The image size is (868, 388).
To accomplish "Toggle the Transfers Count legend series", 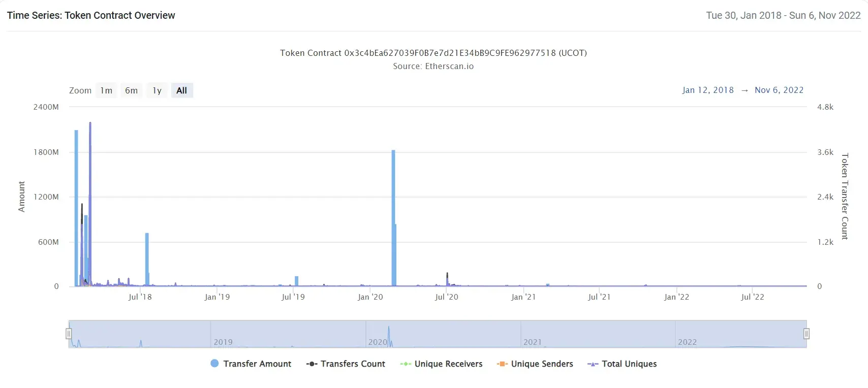I will tap(346, 364).
